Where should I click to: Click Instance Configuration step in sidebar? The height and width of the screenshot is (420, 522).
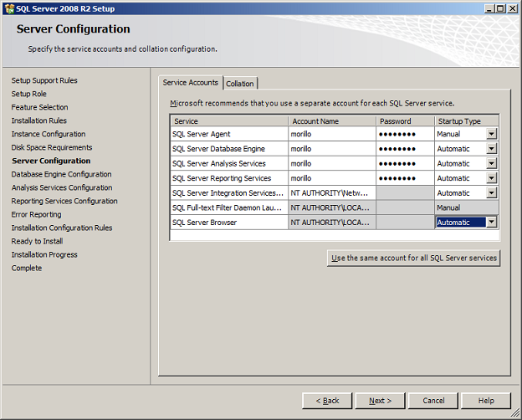(x=49, y=134)
